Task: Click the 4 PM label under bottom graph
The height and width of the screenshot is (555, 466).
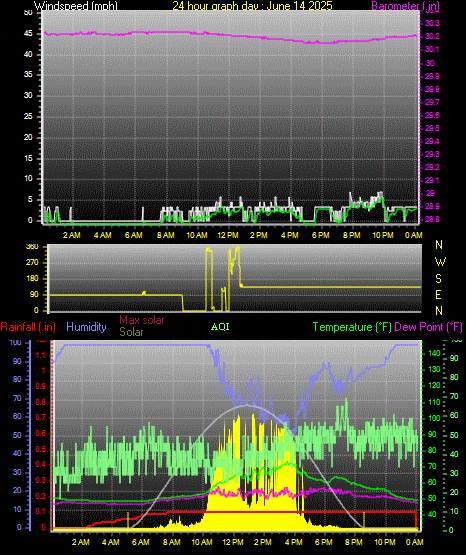Action: click(x=294, y=542)
